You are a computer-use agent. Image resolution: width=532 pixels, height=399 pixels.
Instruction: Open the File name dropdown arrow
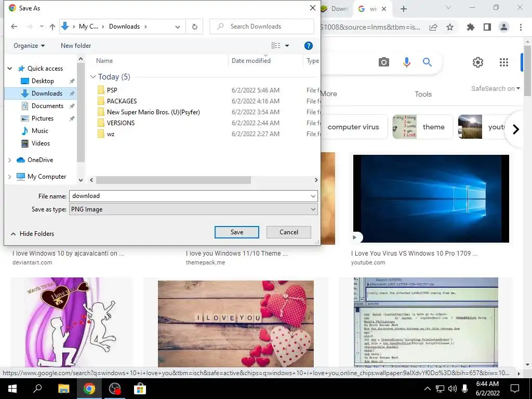[313, 196]
